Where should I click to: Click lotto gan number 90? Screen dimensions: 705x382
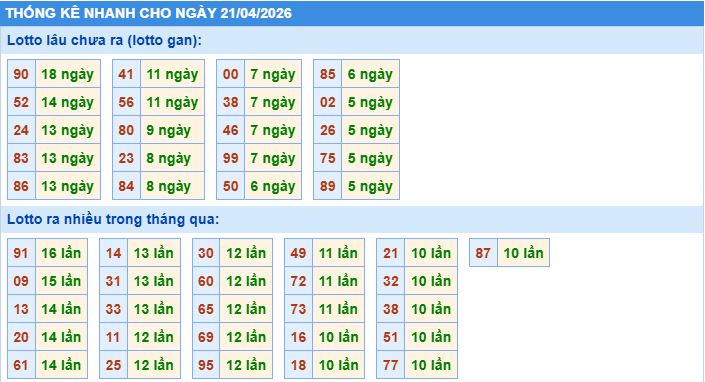[21, 74]
